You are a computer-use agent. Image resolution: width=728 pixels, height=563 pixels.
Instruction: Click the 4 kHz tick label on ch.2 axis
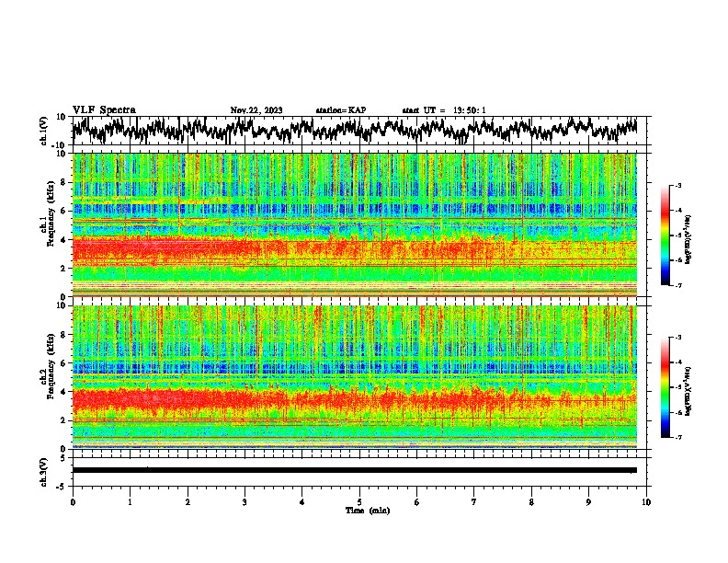pos(64,392)
